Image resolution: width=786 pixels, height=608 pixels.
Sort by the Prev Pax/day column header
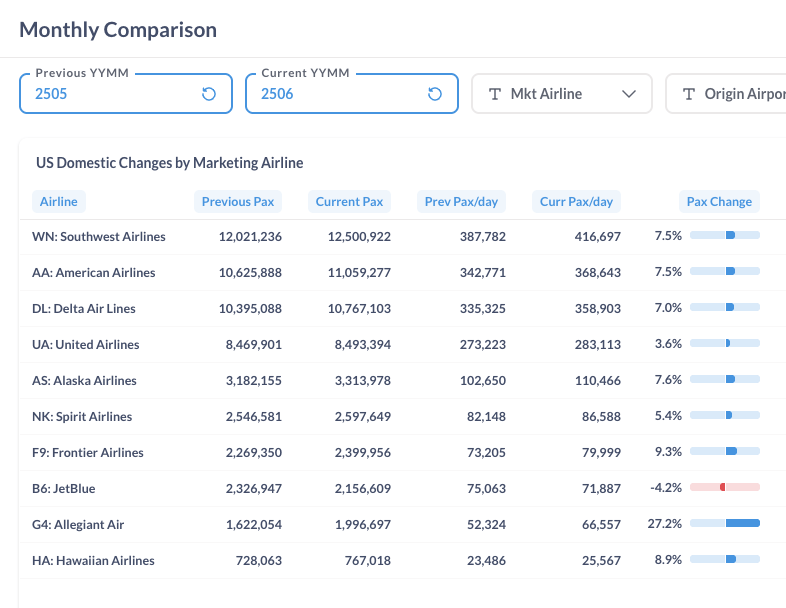pos(461,201)
